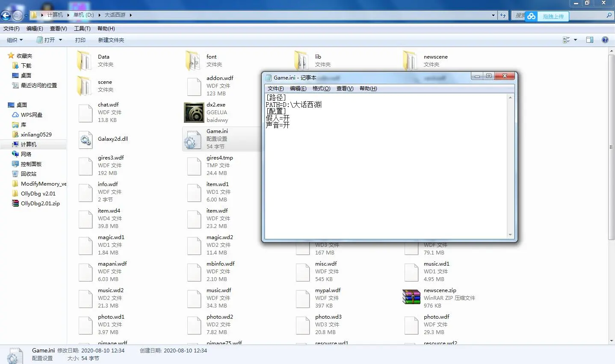This screenshot has width=615, height=364.
Task: Open the Explorer 工具(T) menu
Action: pos(82,29)
